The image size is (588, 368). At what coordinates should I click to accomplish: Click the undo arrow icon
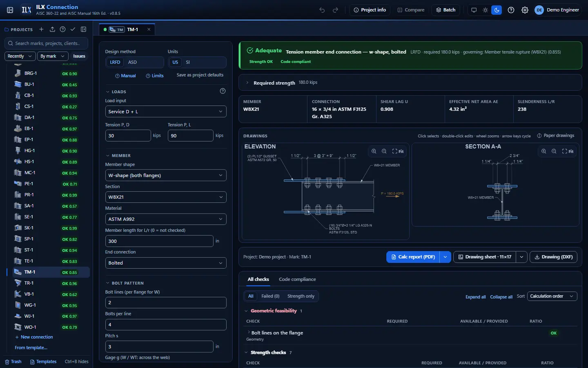click(x=322, y=10)
